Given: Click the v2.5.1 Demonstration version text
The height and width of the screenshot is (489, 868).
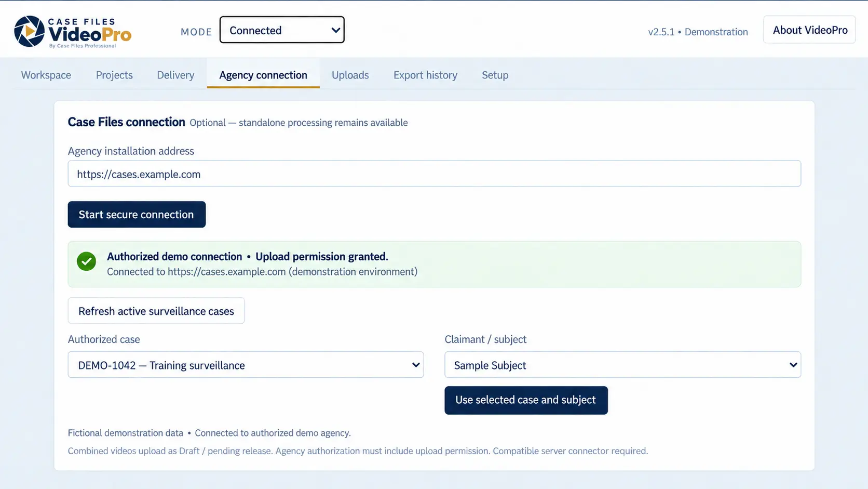Looking at the screenshot, I should (698, 32).
